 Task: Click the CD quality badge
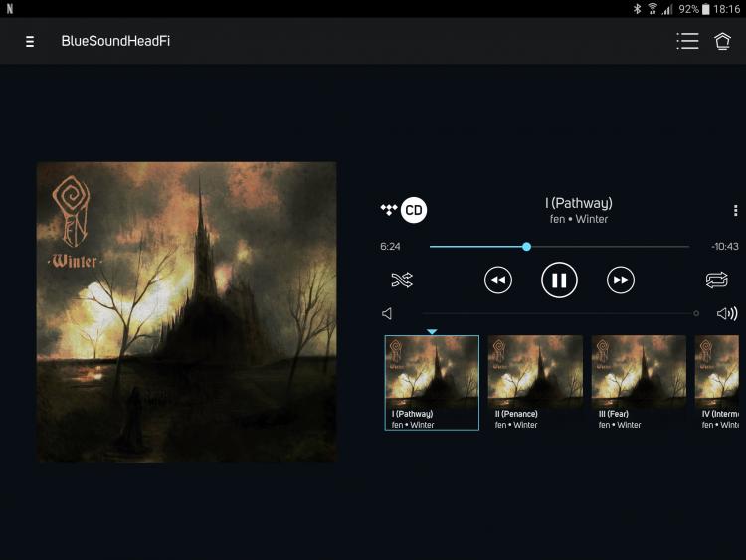414,210
